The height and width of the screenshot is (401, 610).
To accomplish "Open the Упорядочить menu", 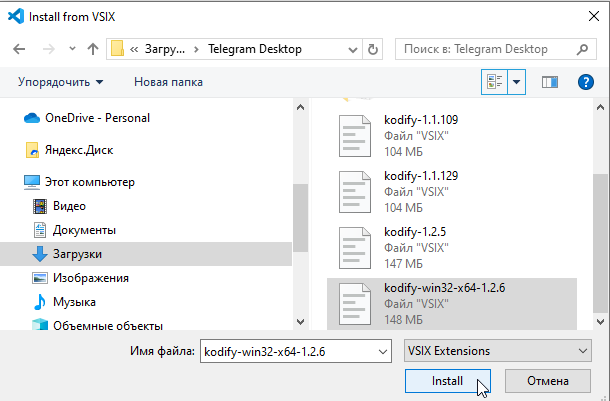I will 61,82.
